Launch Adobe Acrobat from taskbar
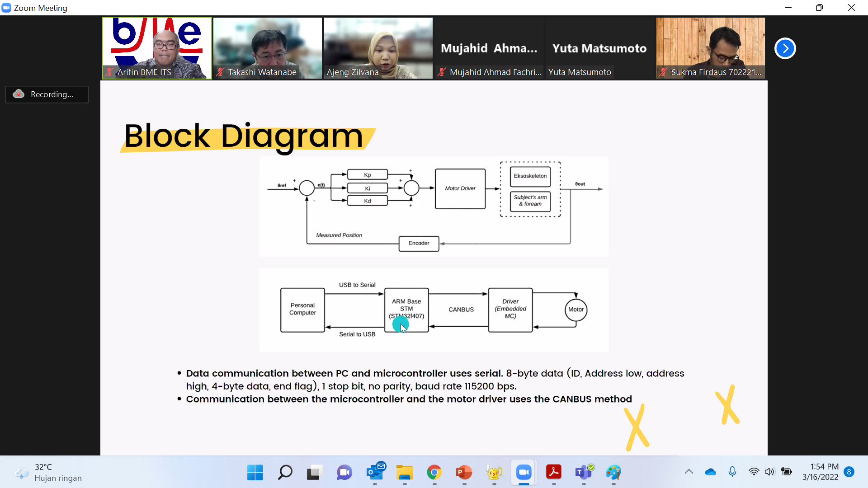This screenshot has width=868, height=488. tap(553, 473)
